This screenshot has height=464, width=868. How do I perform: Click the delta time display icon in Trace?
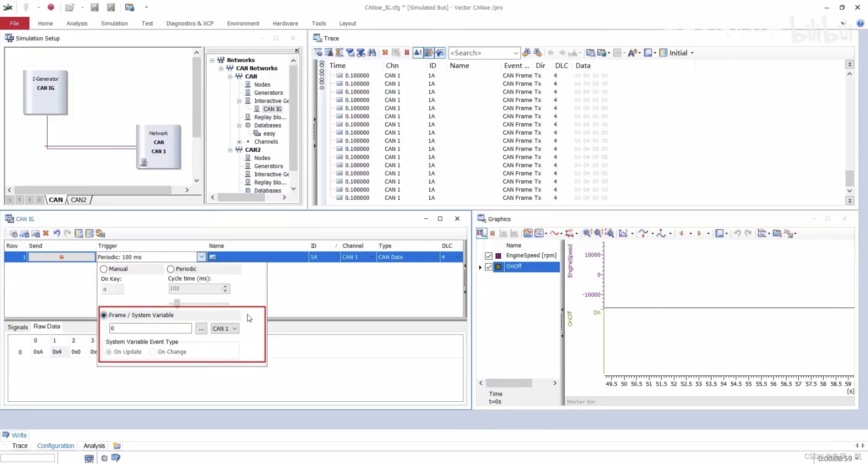click(418, 53)
